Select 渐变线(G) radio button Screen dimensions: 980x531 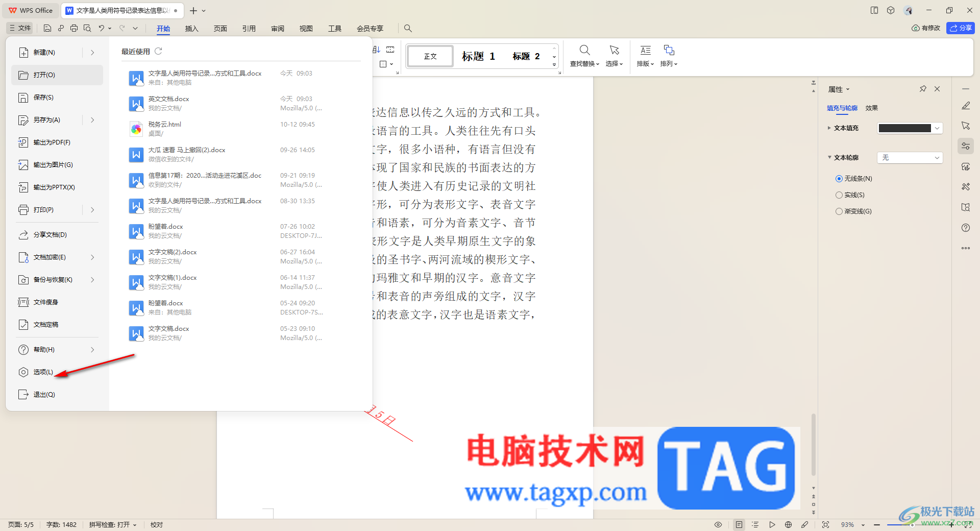click(839, 211)
